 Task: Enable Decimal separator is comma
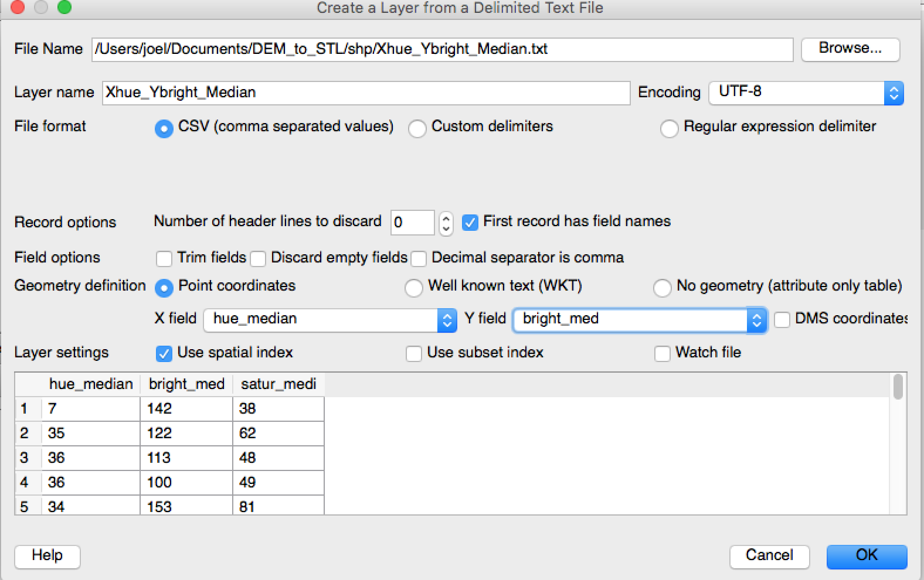click(x=419, y=258)
